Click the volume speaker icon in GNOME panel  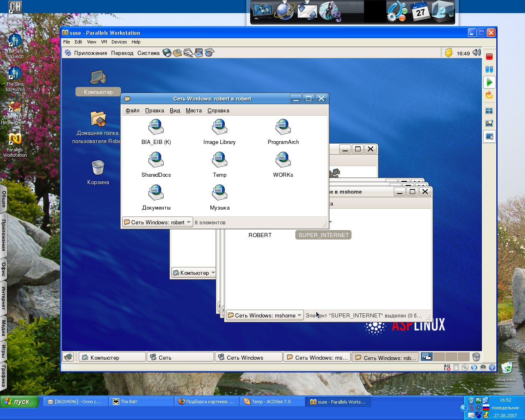(477, 52)
